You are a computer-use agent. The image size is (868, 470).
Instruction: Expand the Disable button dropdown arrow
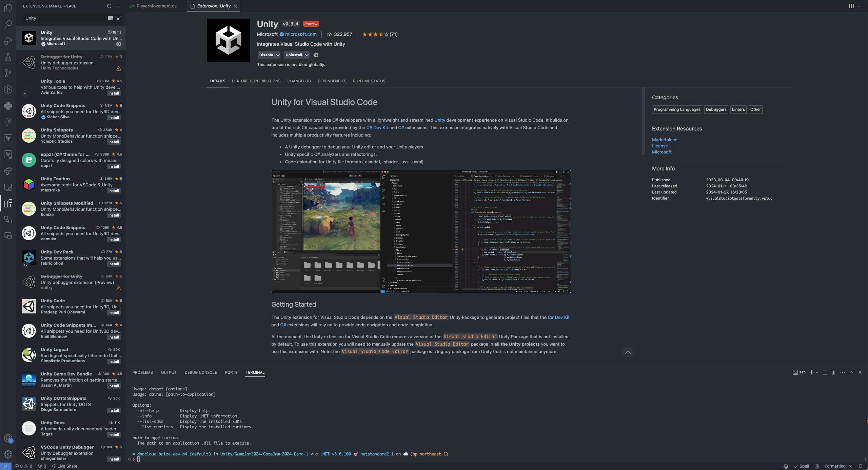[278, 55]
